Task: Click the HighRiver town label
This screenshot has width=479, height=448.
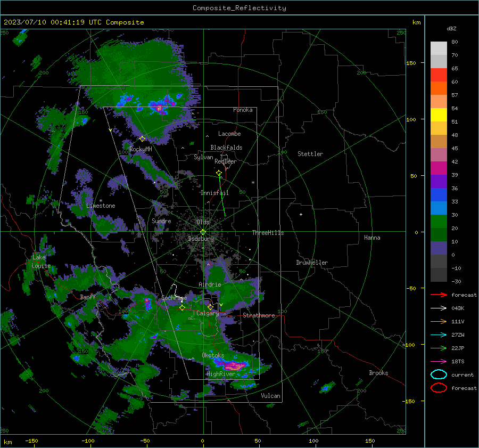Action: (x=221, y=374)
